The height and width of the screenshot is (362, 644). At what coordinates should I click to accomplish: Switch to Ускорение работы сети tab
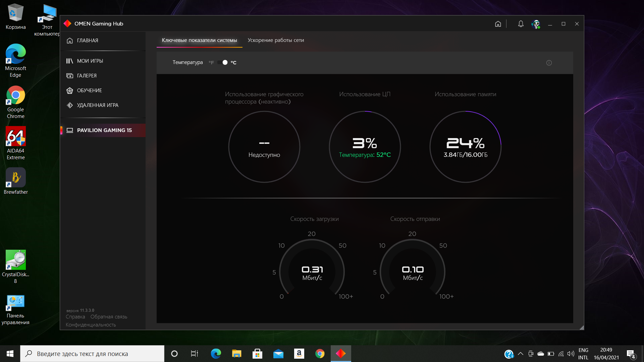click(276, 40)
